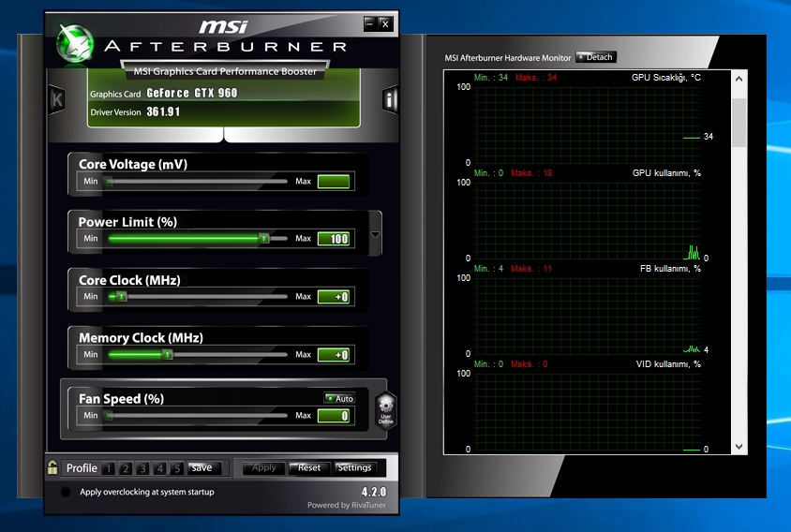Click the GPU Sıcaklığı temperature graph

pyautogui.click(x=588, y=125)
